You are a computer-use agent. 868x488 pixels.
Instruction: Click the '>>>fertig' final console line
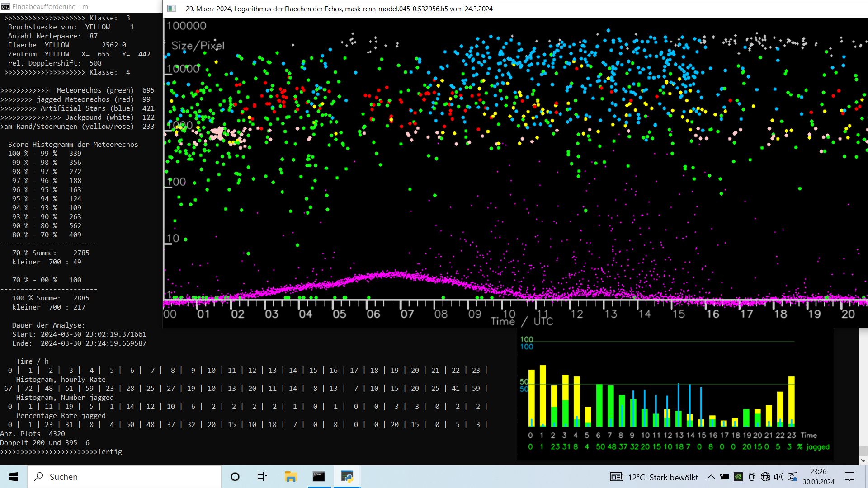click(61, 452)
